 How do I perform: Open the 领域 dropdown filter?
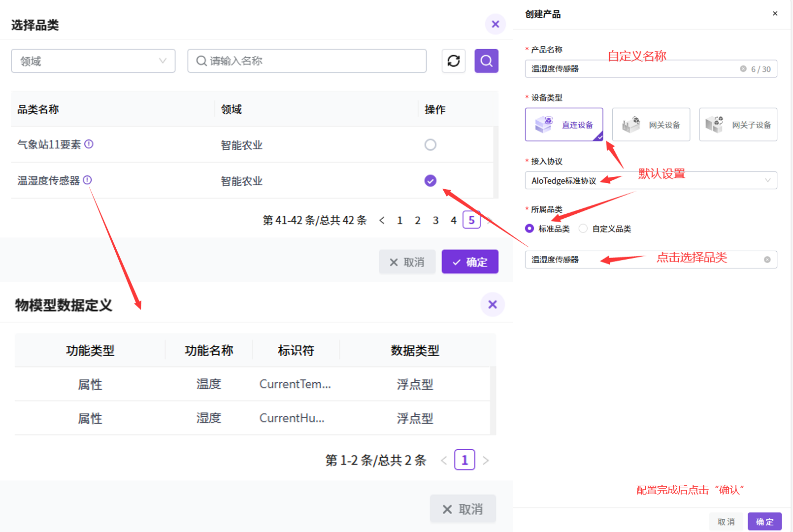pyautogui.click(x=93, y=61)
